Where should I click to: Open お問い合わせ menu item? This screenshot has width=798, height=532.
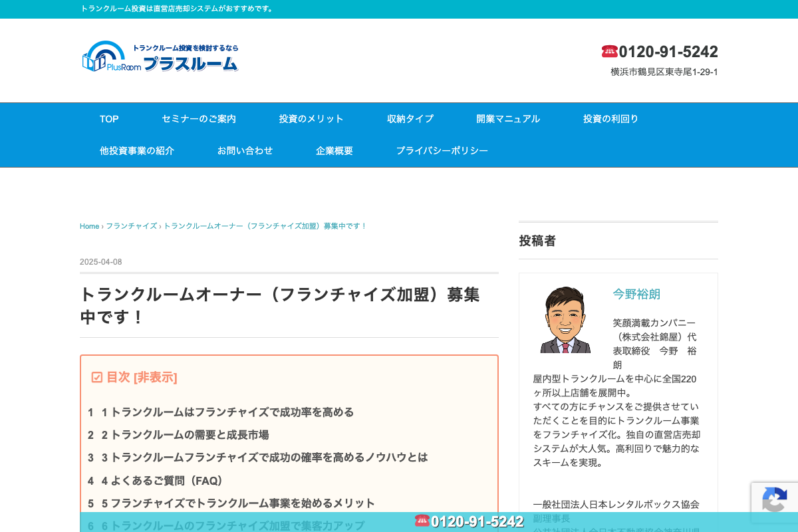pyautogui.click(x=245, y=151)
